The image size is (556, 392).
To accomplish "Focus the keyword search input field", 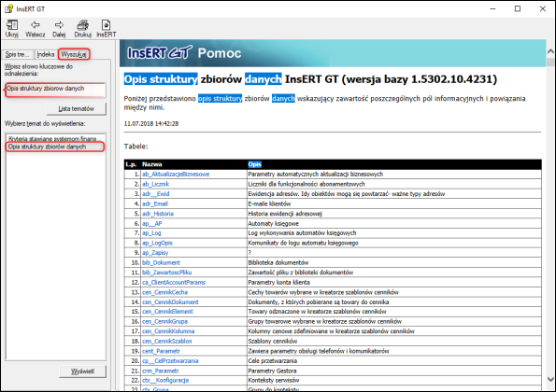I will coord(55,90).
